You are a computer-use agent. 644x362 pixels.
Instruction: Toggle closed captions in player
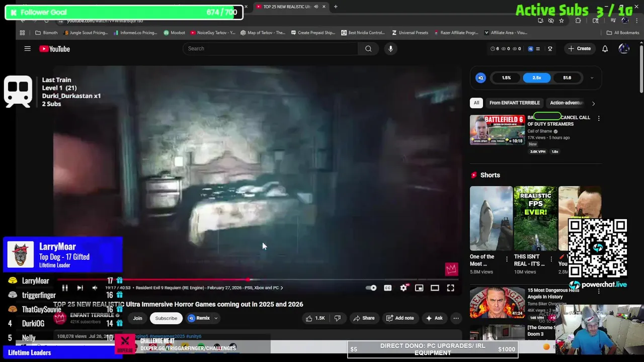387,288
